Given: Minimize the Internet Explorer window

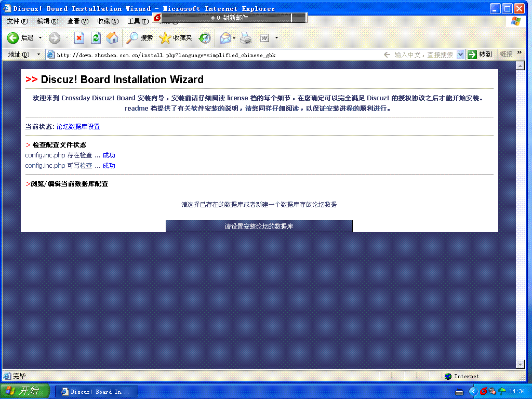Looking at the screenshot, I should pyautogui.click(x=495, y=8).
